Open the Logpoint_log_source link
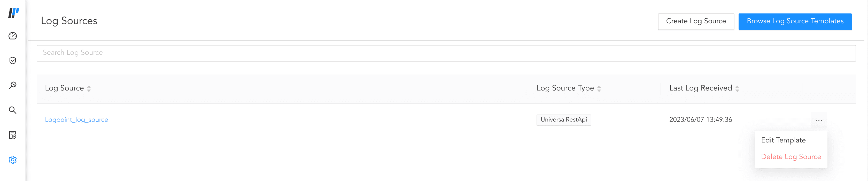The width and height of the screenshot is (868, 181). coord(77,120)
